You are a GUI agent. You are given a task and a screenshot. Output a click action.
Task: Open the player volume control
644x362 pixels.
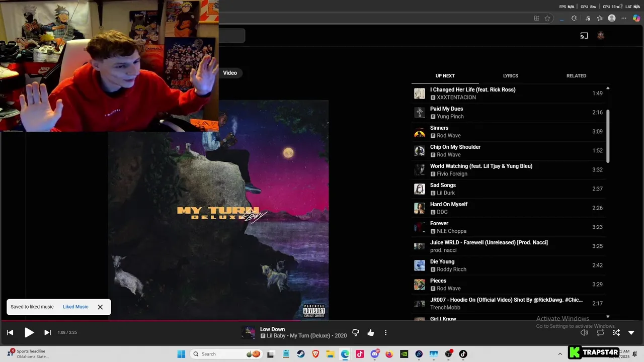(584, 332)
